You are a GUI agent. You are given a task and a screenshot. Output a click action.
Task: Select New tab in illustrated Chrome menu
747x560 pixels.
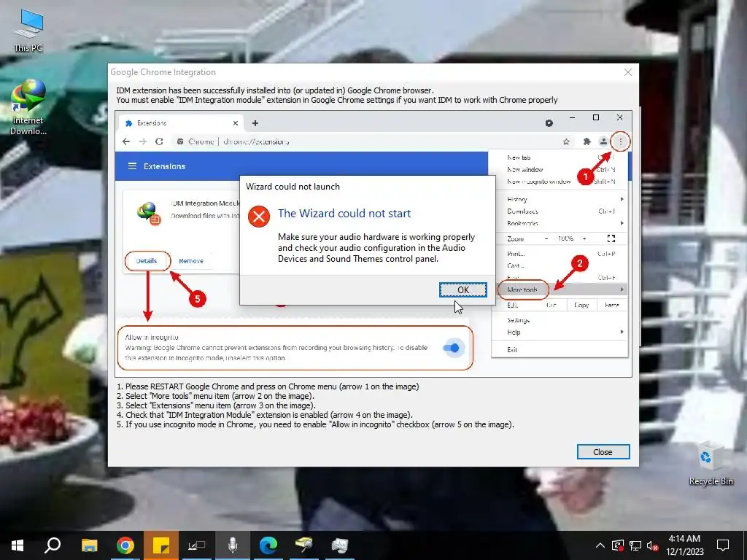519,157
